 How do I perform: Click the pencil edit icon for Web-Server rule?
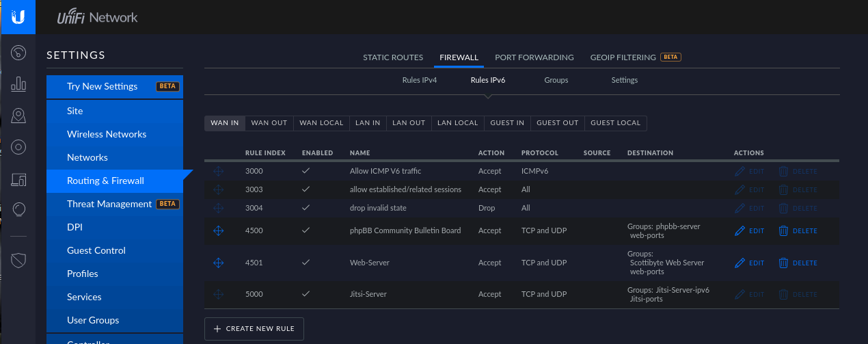coord(740,263)
